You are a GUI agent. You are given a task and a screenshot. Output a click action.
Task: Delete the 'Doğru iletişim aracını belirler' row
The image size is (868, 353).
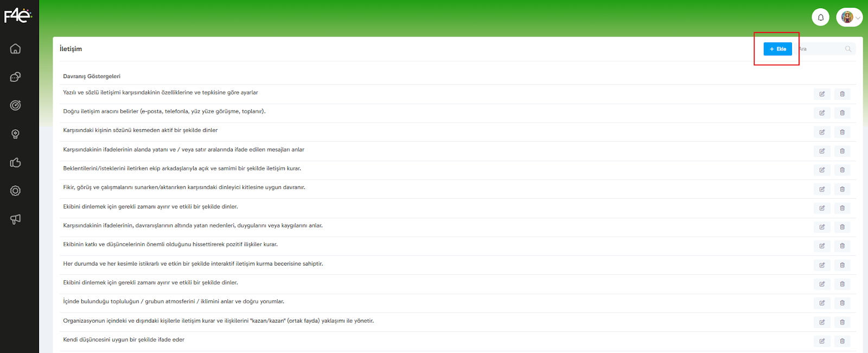pos(842,113)
